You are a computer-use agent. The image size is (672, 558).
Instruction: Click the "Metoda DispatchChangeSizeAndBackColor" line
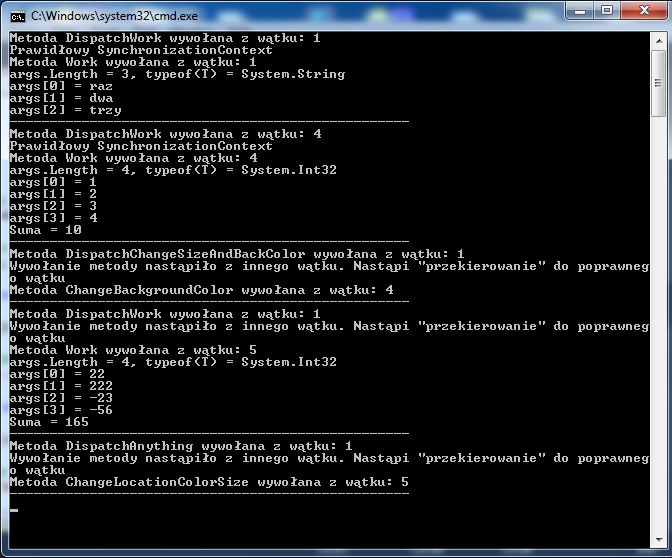tap(237, 254)
